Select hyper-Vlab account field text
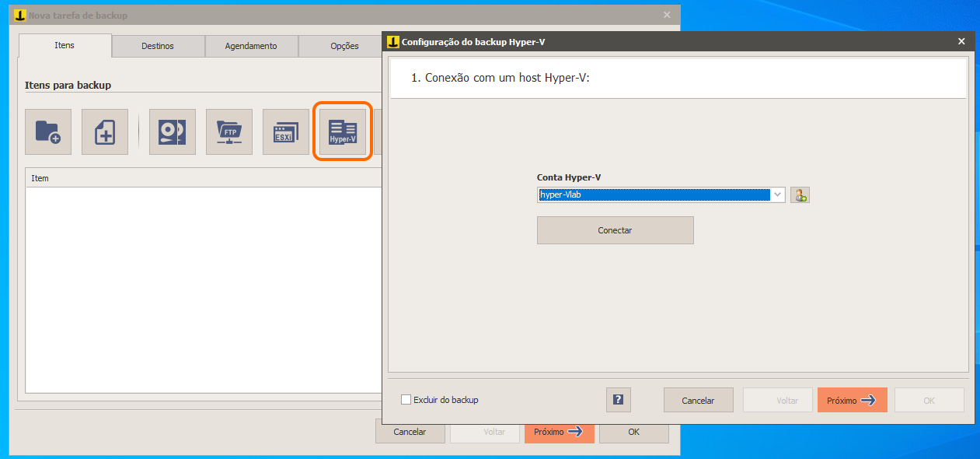The height and width of the screenshot is (459, 980). pos(654,194)
